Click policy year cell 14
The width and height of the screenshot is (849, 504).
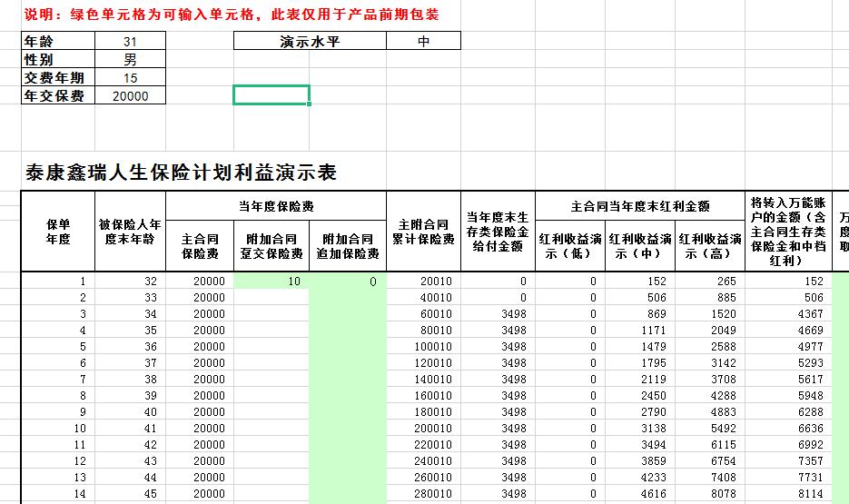[x=58, y=493]
